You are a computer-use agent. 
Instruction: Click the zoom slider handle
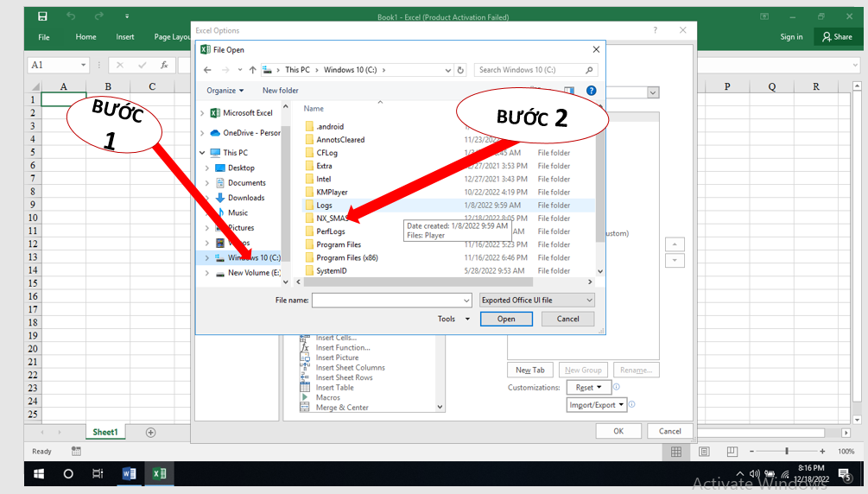[786, 452]
